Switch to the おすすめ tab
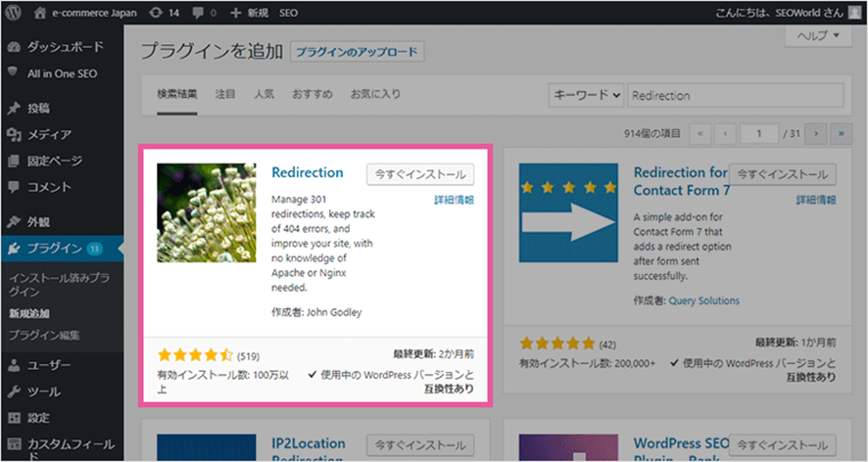The height and width of the screenshot is (462, 868). point(313,94)
